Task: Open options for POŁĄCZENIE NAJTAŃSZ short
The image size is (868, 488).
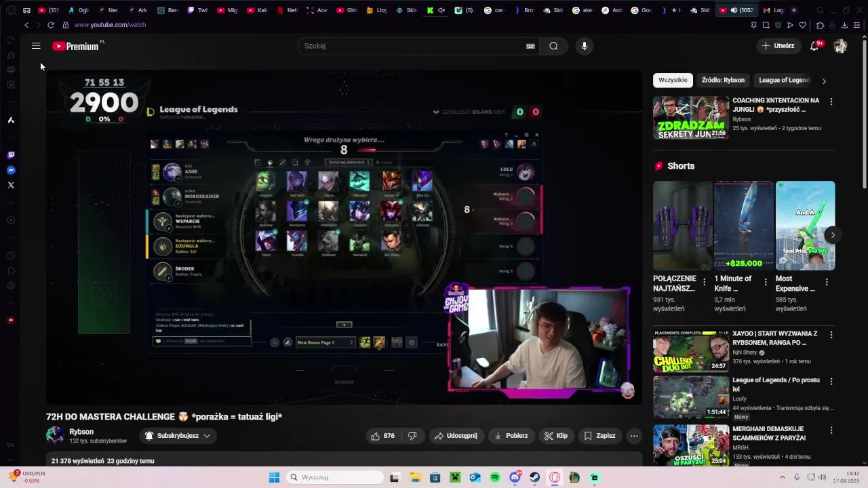Action: click(x=704, y=282)
